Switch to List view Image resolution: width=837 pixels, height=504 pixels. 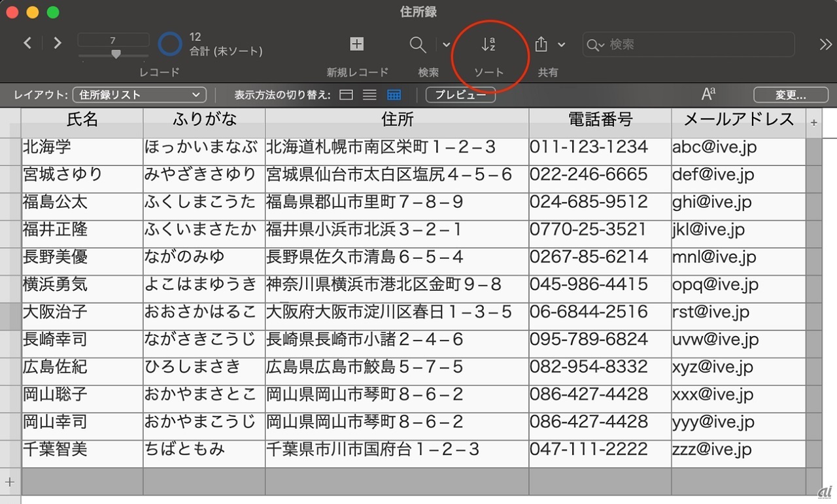(370, 95)
